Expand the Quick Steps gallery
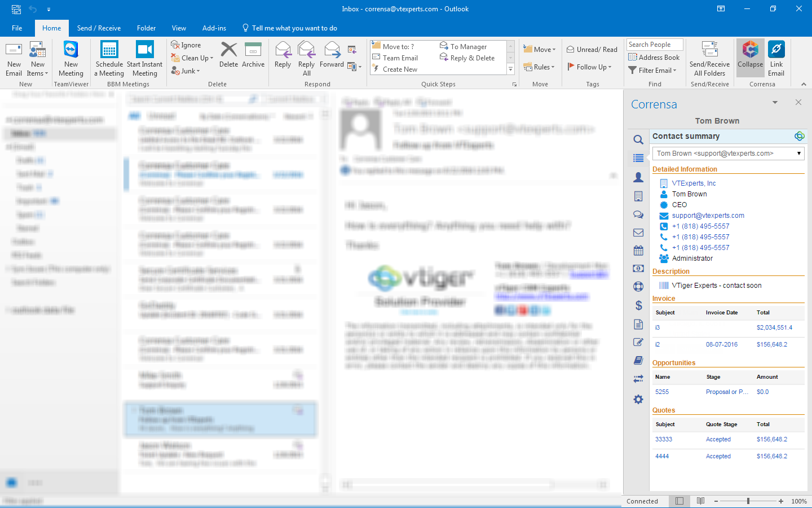 pos(510,69)
